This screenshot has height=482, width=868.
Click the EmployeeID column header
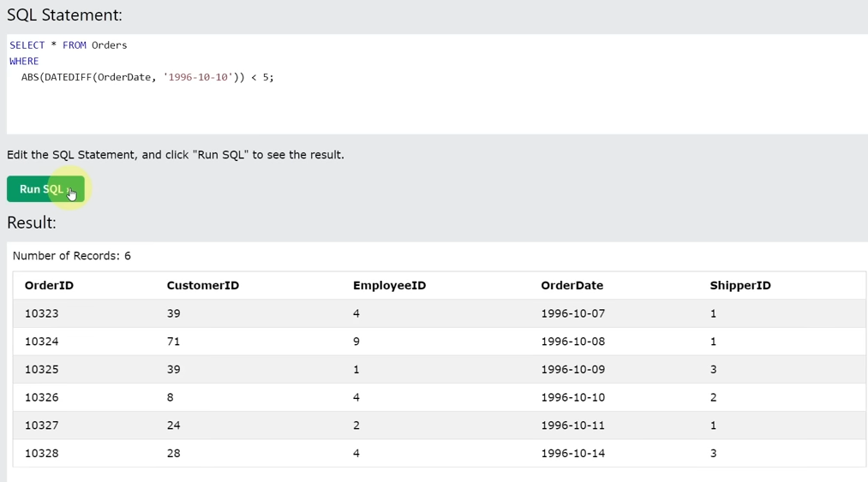[x=389, y=286]
